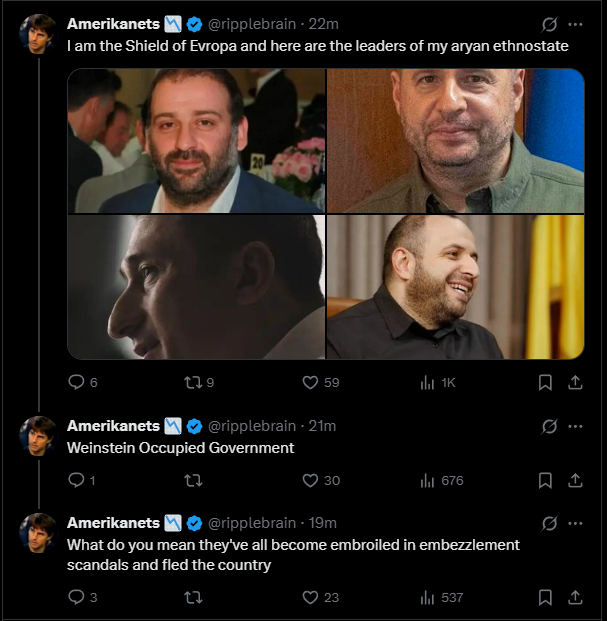Viewport: 607px width, 621px height.
Task: Share the first post via share icon
Action: (x=575, y=383)
